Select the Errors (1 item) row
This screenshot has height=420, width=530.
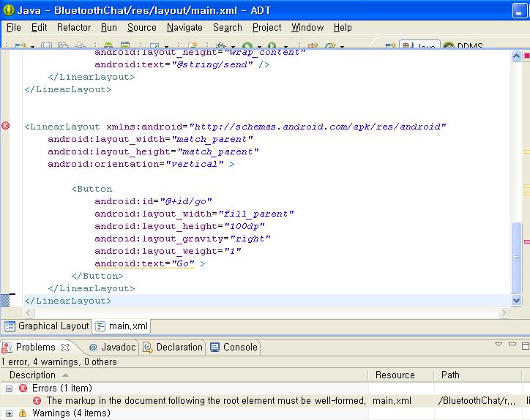pos(265,389)
